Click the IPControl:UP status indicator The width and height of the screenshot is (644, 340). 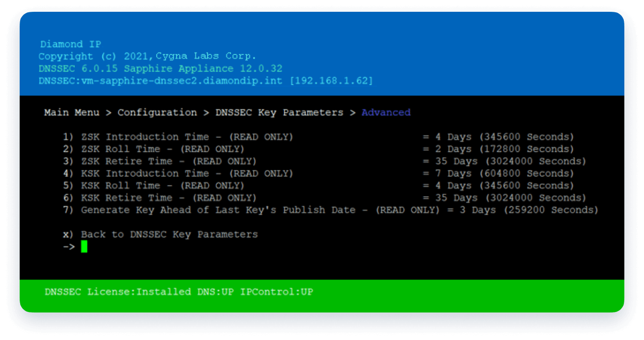point(276,291)
